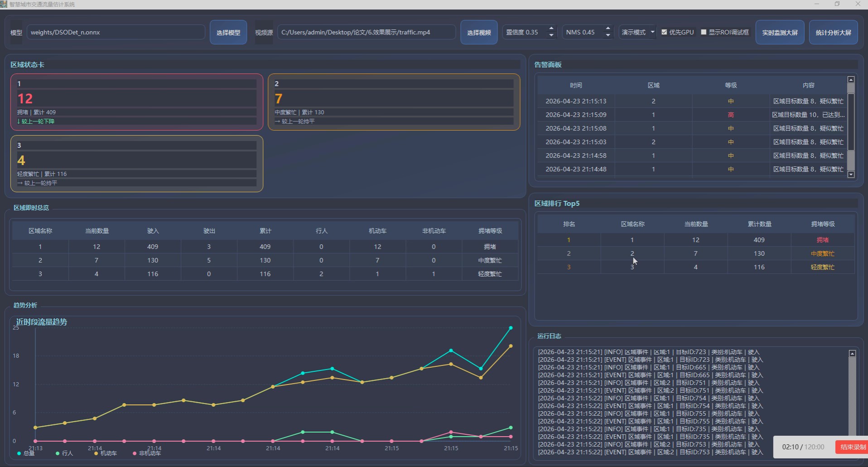Select the Top5 row with 累计数量 130
Screen dimensions: 868x467
coord(696,253)
